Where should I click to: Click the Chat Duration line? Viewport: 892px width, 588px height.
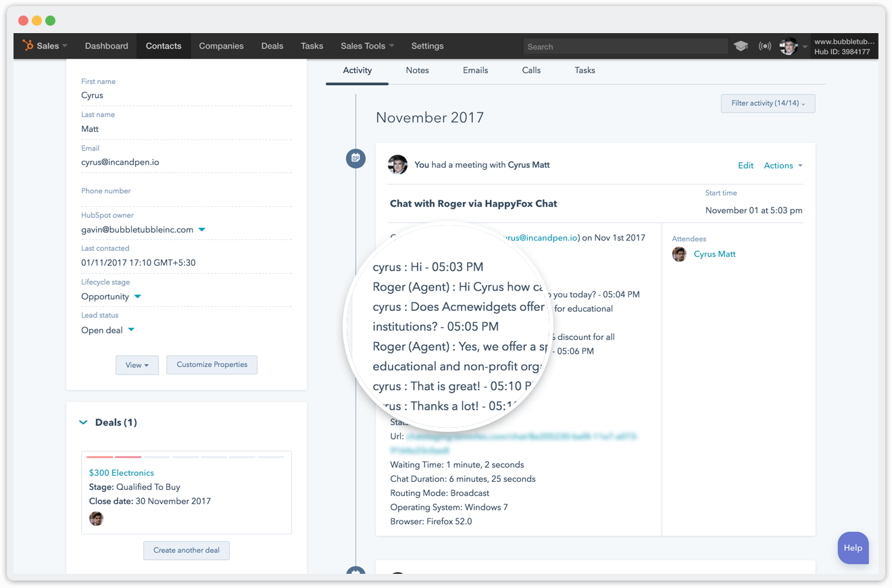[463, 479]
